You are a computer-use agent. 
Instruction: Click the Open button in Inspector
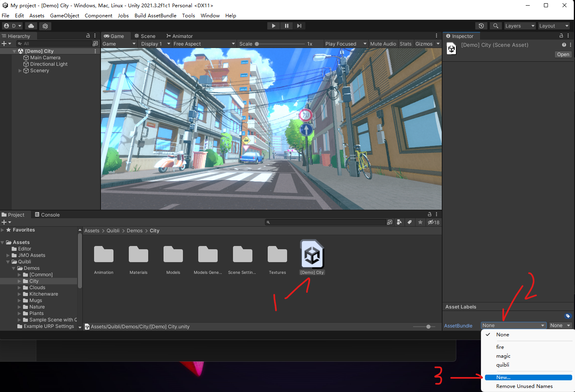click(563, 54)
